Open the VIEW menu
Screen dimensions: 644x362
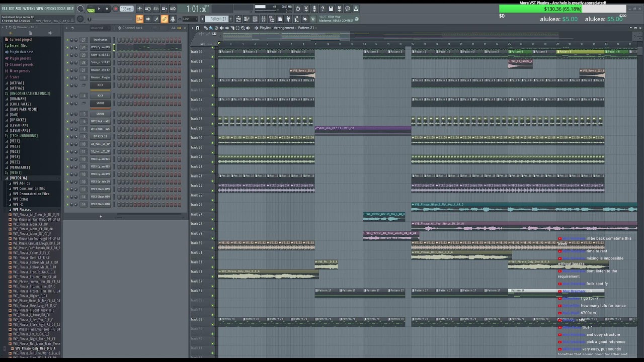point(40,9)
